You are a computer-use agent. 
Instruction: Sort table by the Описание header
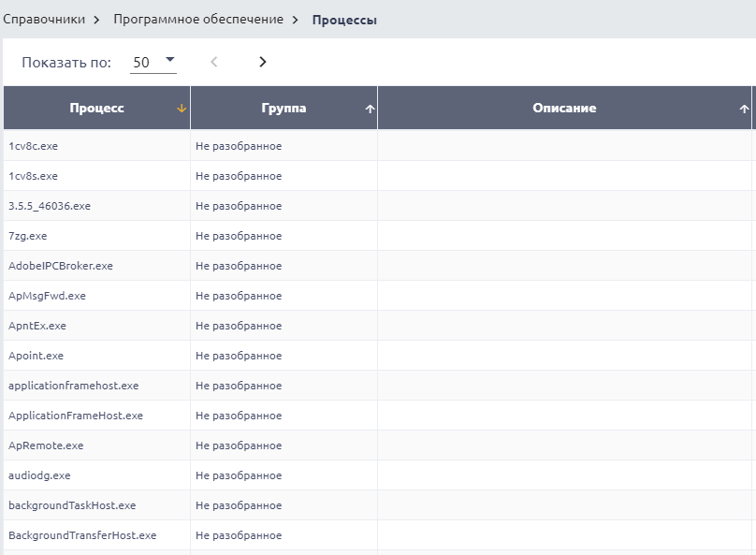pos(564,109)
